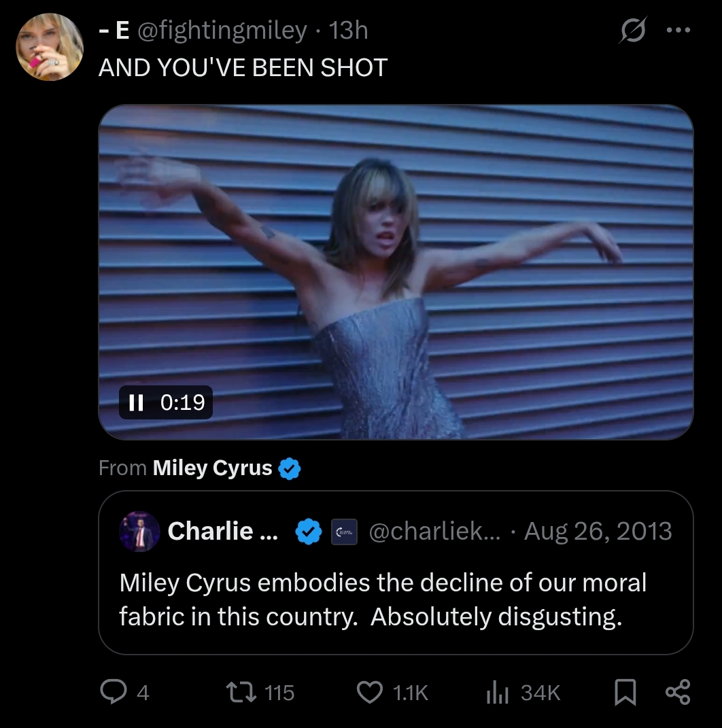
Task: Pause the playing video
Action: click(x=137, y=402)
